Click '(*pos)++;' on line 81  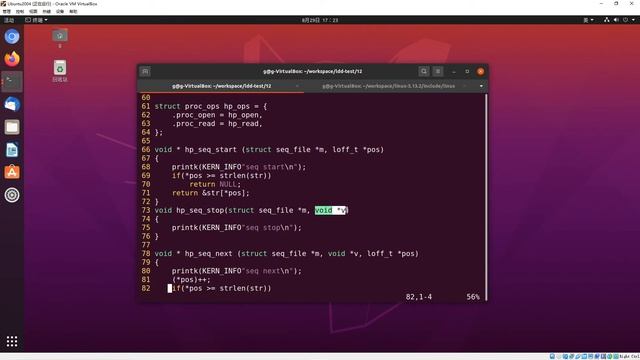191,280
